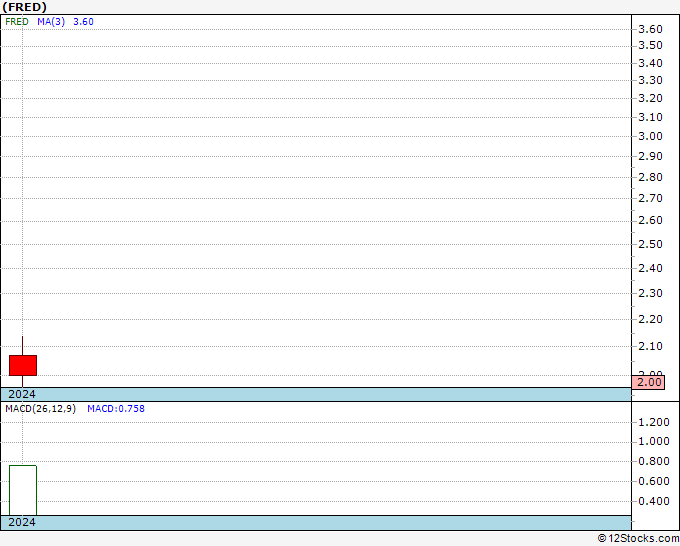The height and width of the screenshot is (546, 680).
Task: Click the red FRED candlestick body
Action: 23,365
